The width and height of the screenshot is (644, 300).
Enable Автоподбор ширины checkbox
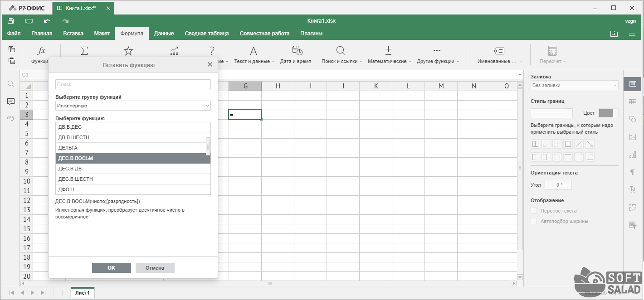(x=534, y=221)
